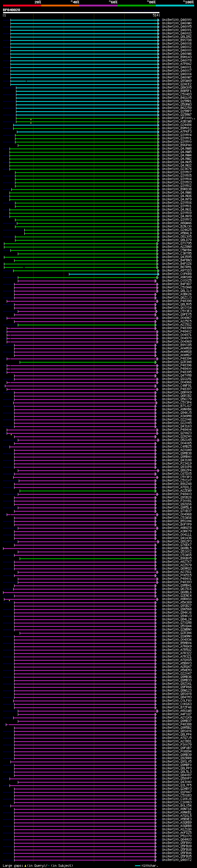Viewport: 197px width, 868px height.
Task: Click the UniRef100_Q9FEY5 label
Action: (x=177, y=315)
